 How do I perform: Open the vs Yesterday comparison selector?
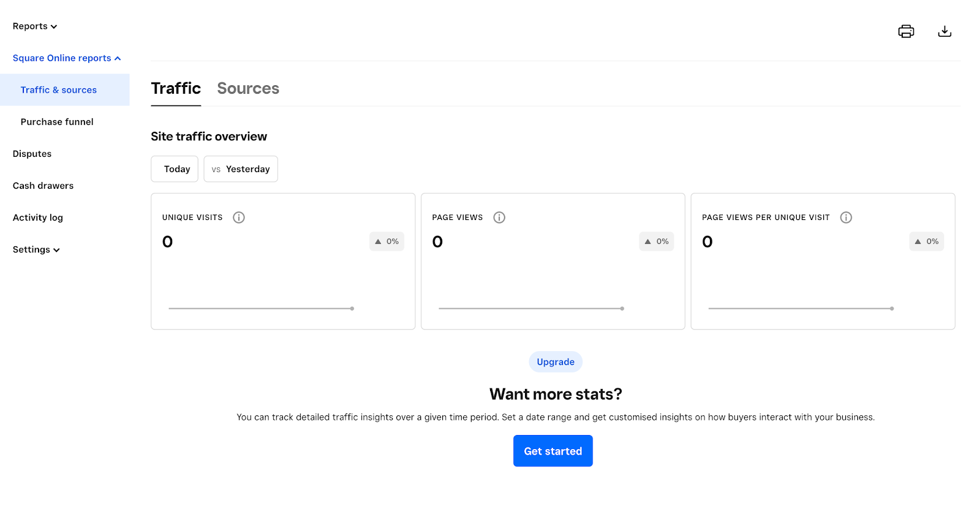click(241, 169)
